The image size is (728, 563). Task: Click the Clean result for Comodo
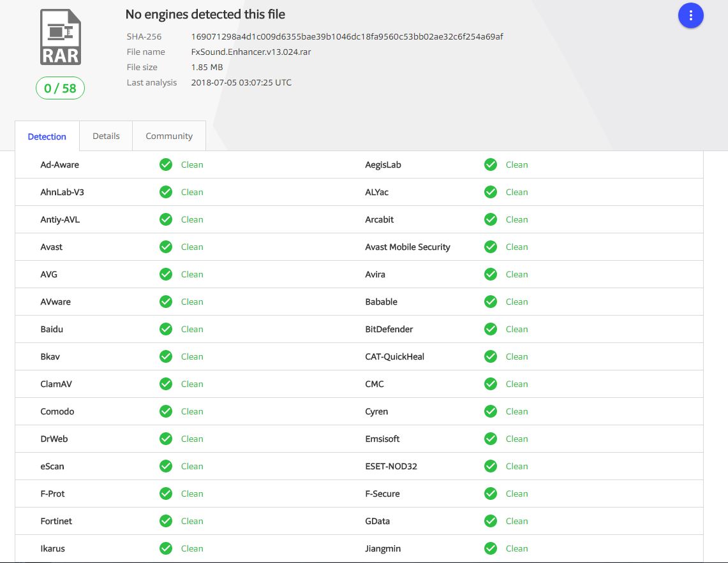point(192,411)
